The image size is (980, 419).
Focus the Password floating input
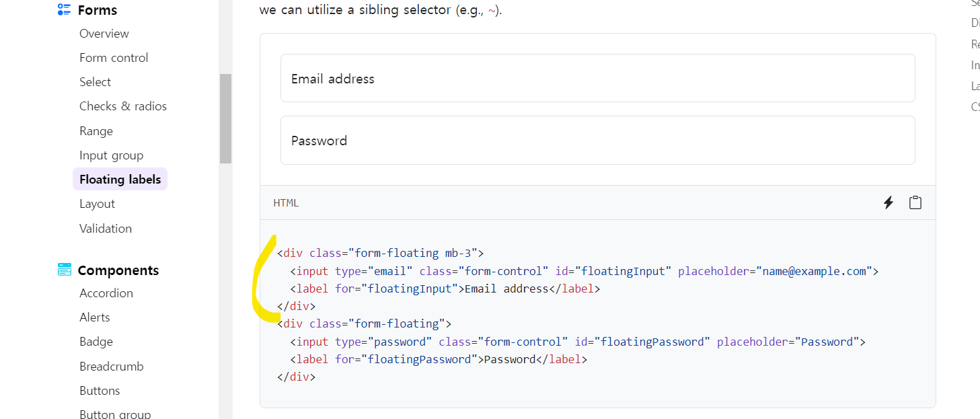click(x=598, y=140)
